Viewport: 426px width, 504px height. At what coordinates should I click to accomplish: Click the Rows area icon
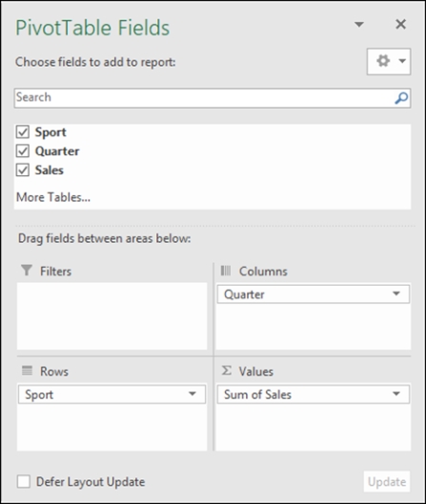point(27,371)
